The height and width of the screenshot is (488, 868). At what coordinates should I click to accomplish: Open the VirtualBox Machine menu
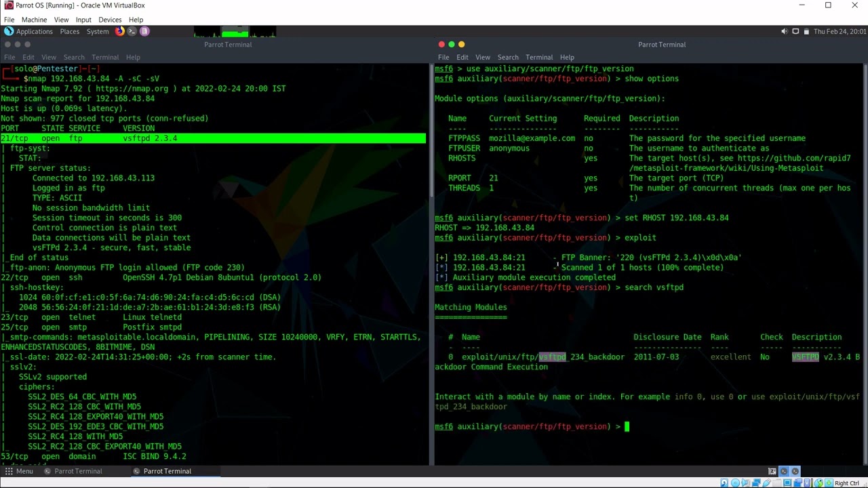tap(34, 20)
